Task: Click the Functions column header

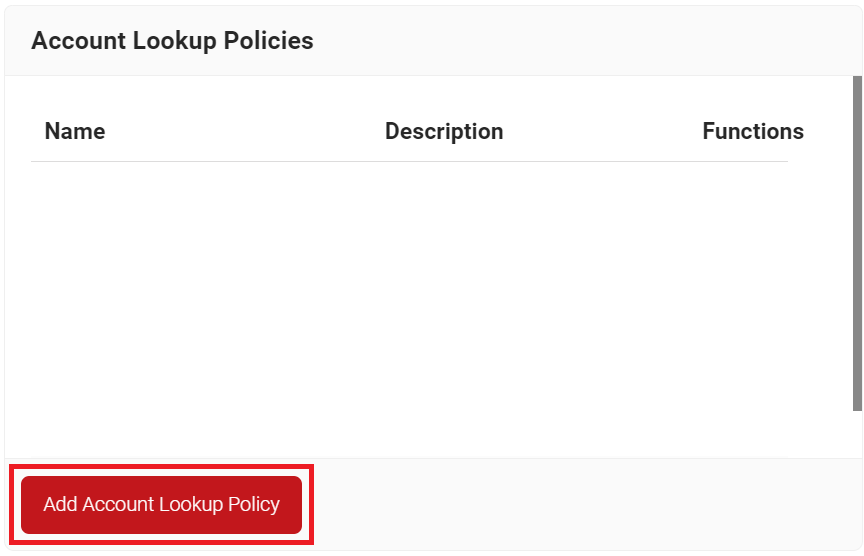Action: coord(753,132)
